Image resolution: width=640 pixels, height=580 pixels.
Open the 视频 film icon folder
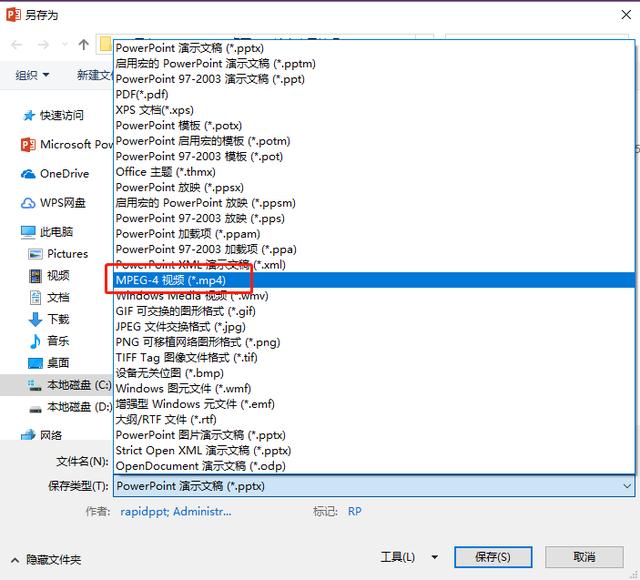[x=36, y=276]
